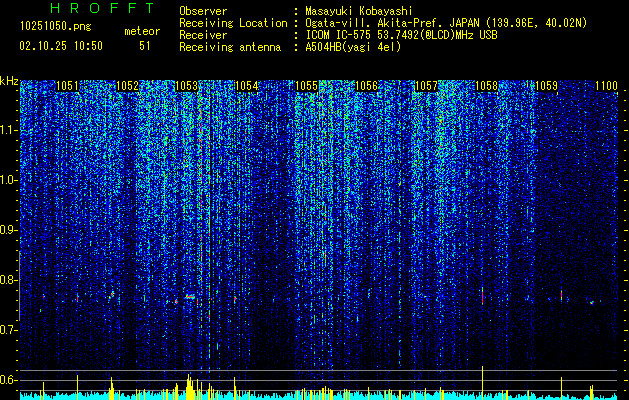Image resolution: width=629 pixels, height=400 pixels.
Task: Click the 0.9 frequency axis label
Action: [x=9, y=230]
